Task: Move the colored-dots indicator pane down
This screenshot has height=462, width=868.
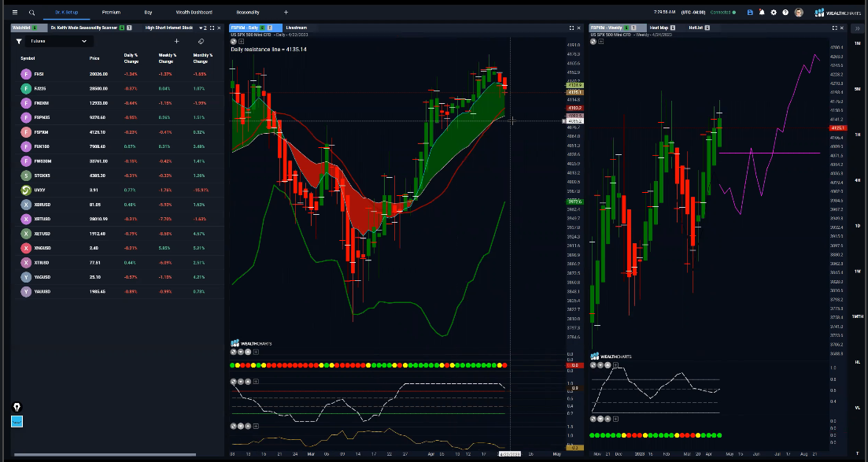Action: pos(241,352)
